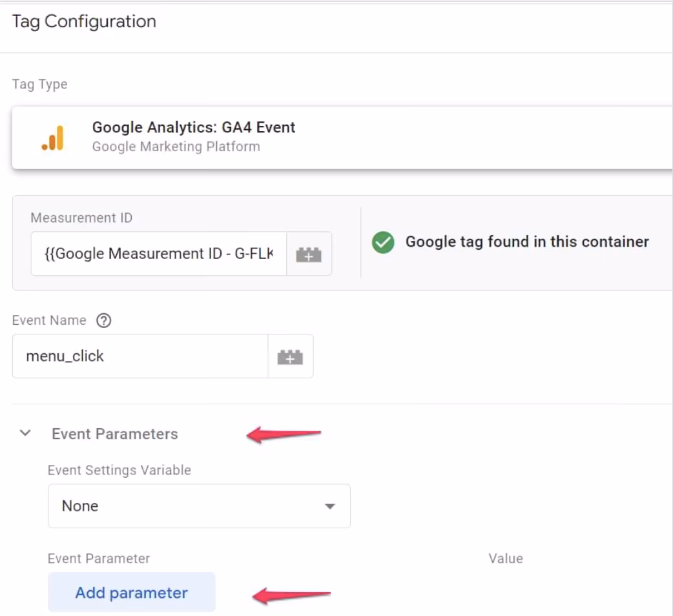Click the Event Name help question mark

103,320
